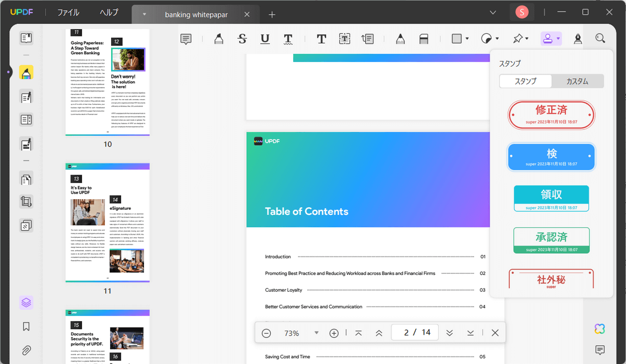Open the Edit PDF mode in sidebar

(x=26, y=96)
